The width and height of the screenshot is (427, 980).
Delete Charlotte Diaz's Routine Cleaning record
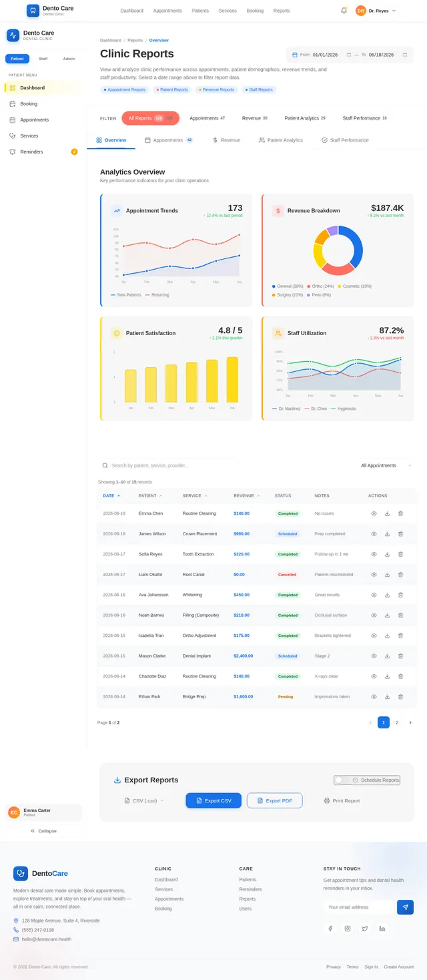[x=400, y=676]
